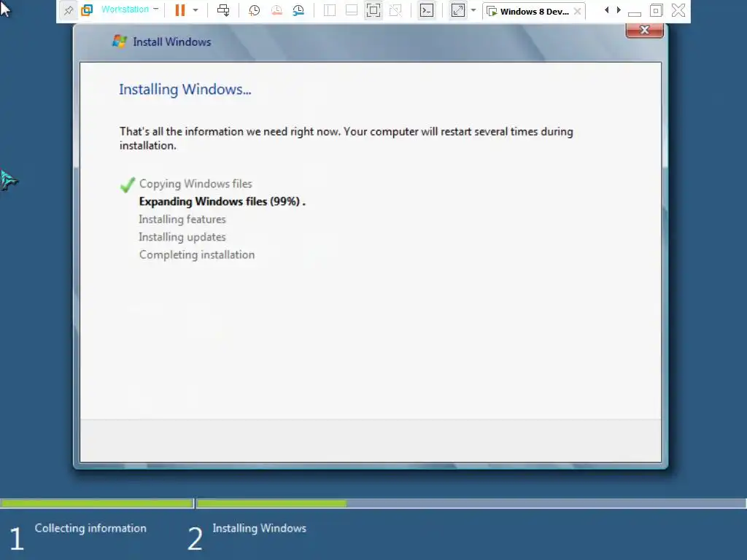Screen dimensions: 747x560
Task: Click the Collecting information stage label
Action: point(90,528)
